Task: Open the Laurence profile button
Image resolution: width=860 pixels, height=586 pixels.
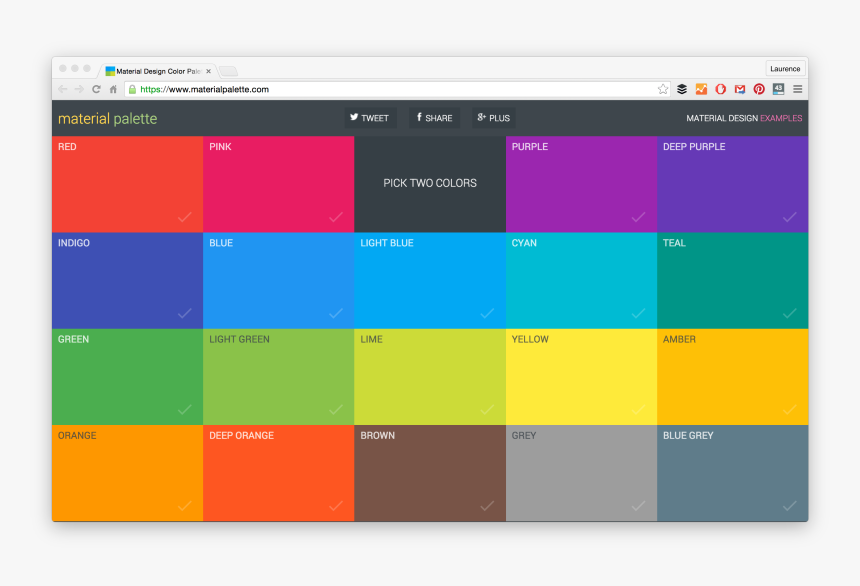Action: (x=785, y=68)
